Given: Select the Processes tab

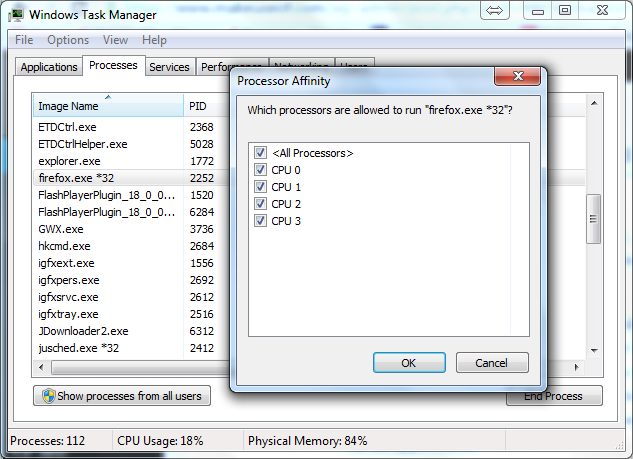Looking at the screenshot, I should point(113,65).
